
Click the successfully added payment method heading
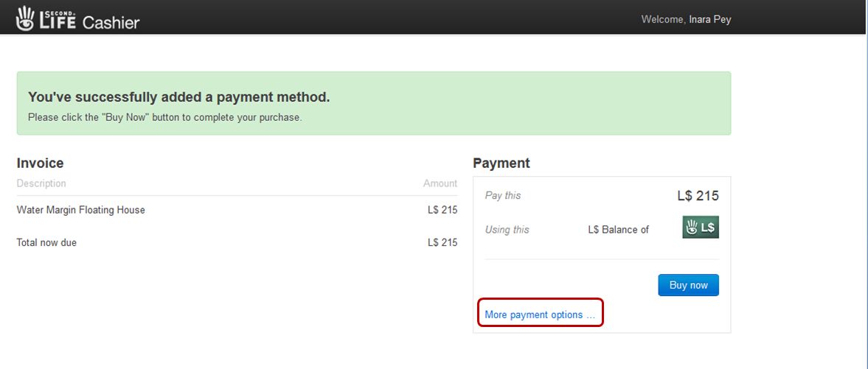(x=179, y=97)
